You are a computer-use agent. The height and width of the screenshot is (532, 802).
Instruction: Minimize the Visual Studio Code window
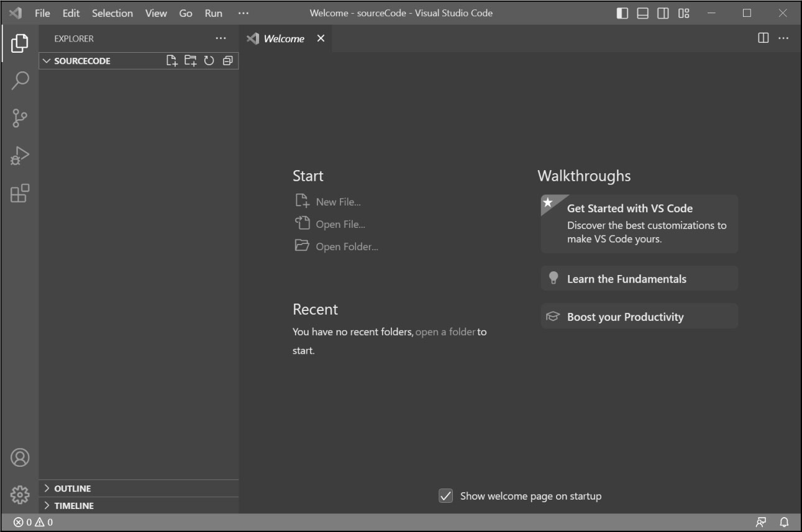pos(711,13)
